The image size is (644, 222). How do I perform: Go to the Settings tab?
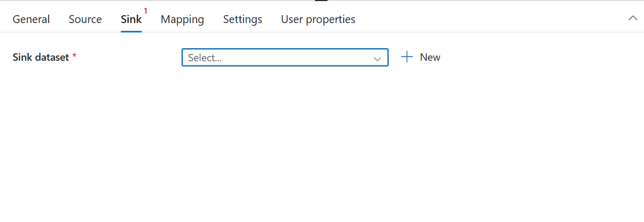242,19
